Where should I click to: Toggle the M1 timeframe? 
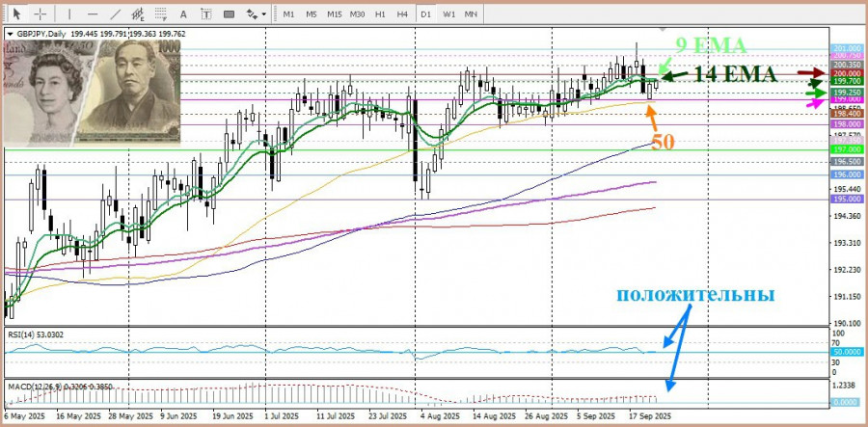(288, 14)
